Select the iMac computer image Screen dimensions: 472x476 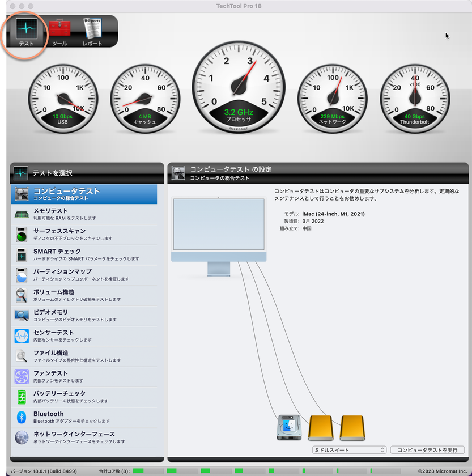tap(219, 237)
